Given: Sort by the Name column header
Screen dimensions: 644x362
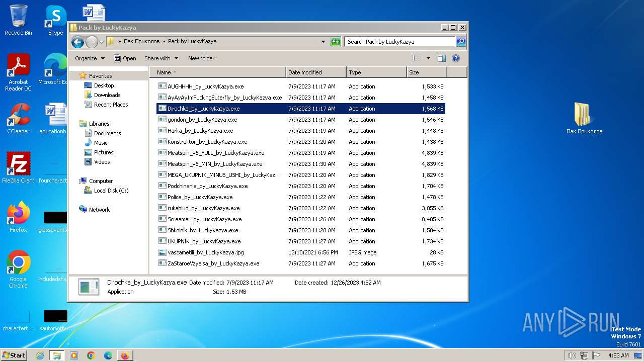Looking at the screenshot, I should click(218, 72).
